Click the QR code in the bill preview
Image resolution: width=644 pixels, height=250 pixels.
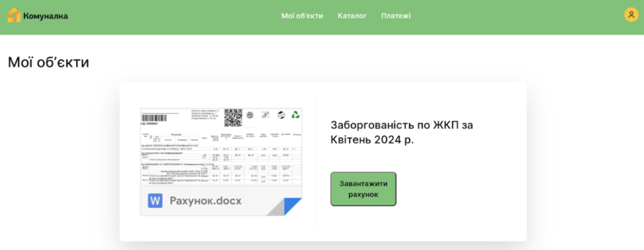[233, 118]
